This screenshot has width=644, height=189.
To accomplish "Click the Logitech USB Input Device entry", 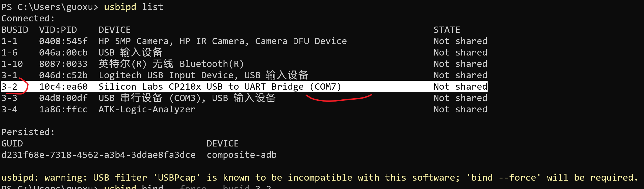I will (203, 75).
